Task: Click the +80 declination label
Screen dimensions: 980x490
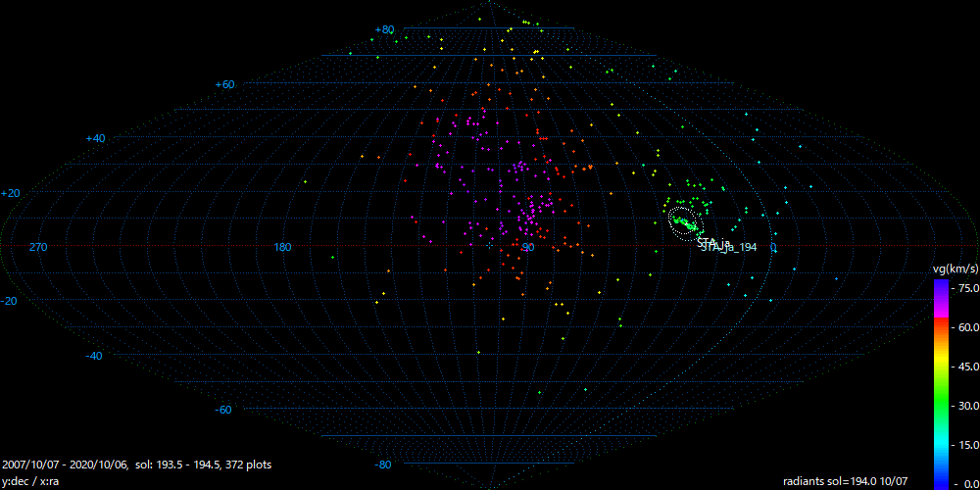Action: click(384, 30)
